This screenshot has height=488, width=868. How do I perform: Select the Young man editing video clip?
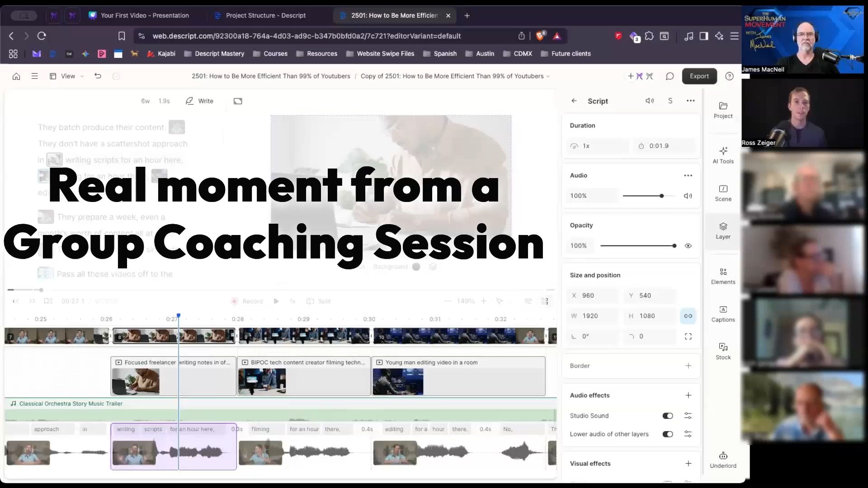(x=459, y=376)
